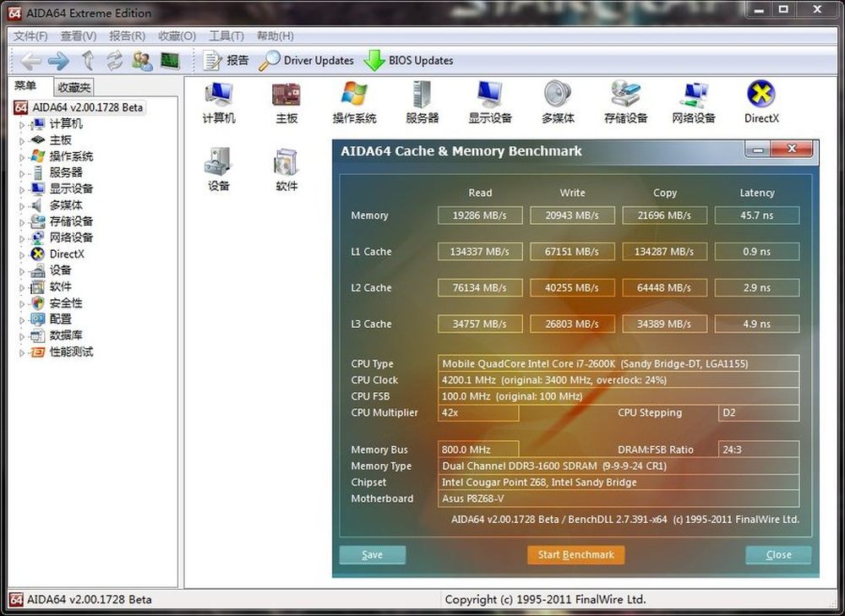Open the 查看(V) menu
The width and height of the screenshot is (845, 616).
coord(78,36)
